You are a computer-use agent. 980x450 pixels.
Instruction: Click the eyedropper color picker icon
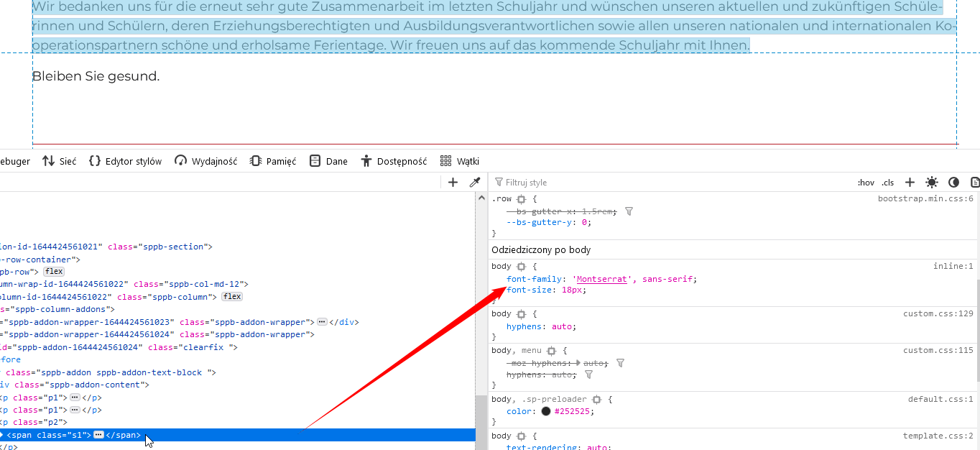pos(474,183)
